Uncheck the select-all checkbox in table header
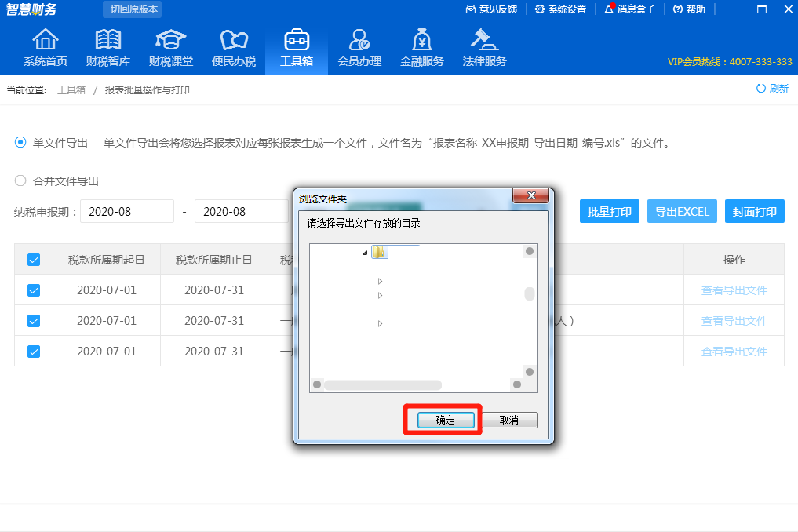798x532 pixels. pos(32,260)
